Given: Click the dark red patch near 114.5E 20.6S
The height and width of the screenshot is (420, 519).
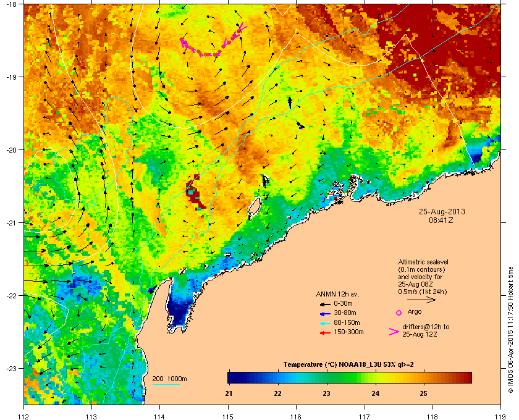Looking at the screenshot, I should click(195, 193).
